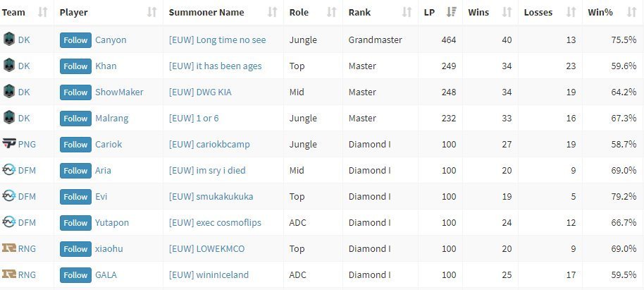The image size is (644, 290).
Task: Sort by Win% column arrows
Action: [632, 12]
